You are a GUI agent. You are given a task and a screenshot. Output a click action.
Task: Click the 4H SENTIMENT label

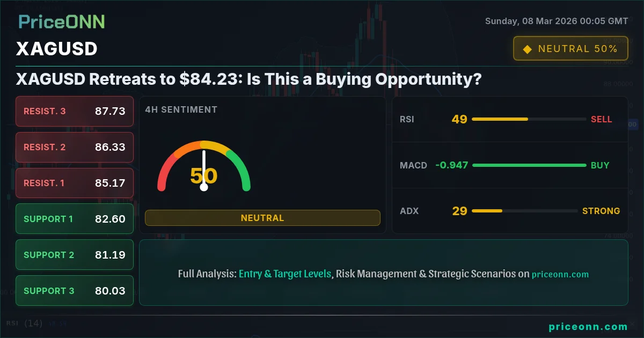coord(181,109)
